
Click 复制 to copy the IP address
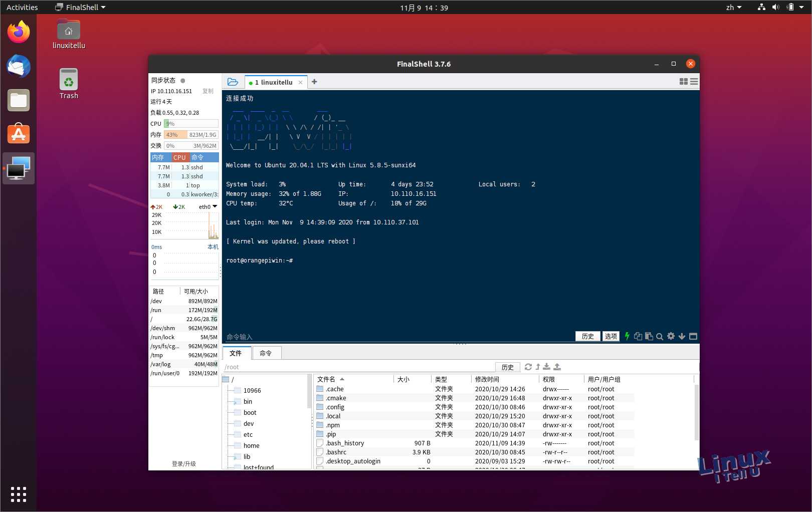(x=208, y=91)
